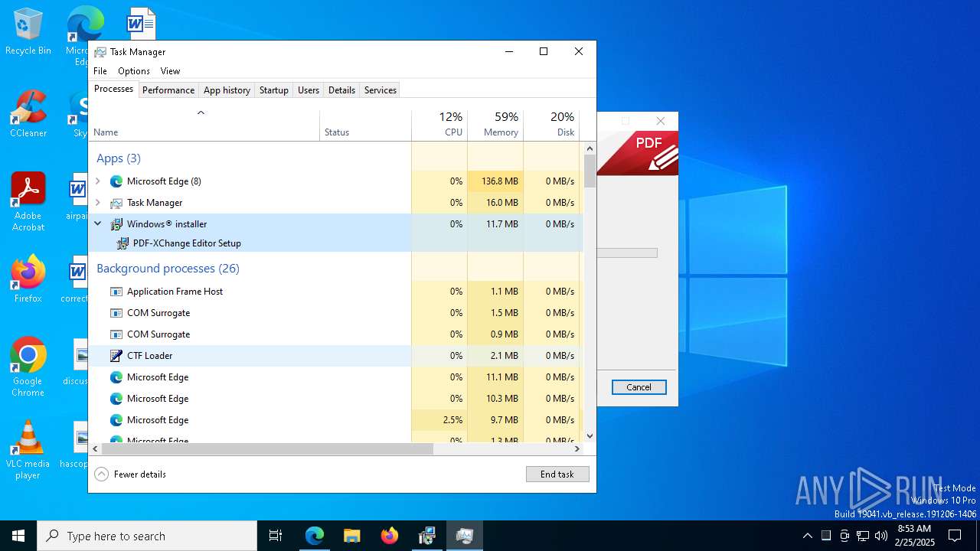Click the Application Frame Host icon
This screenshot has height=551, width=980.
tap(116, 292)
